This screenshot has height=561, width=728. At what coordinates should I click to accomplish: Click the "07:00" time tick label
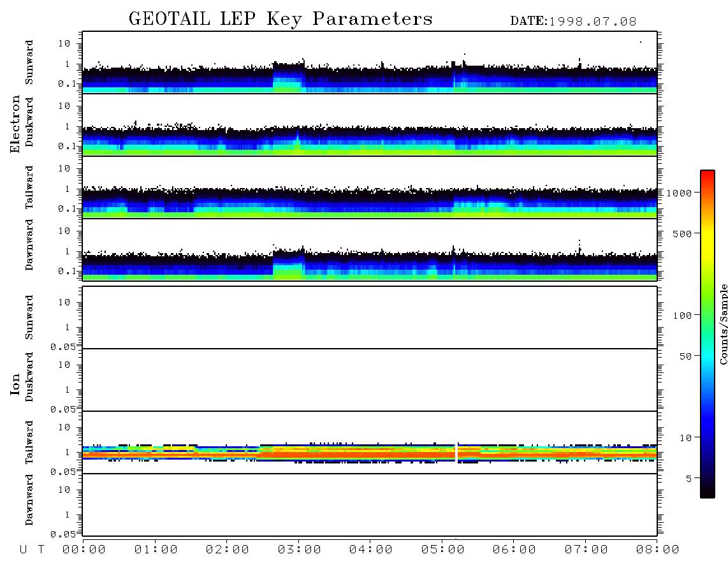[x=586, y=550]
